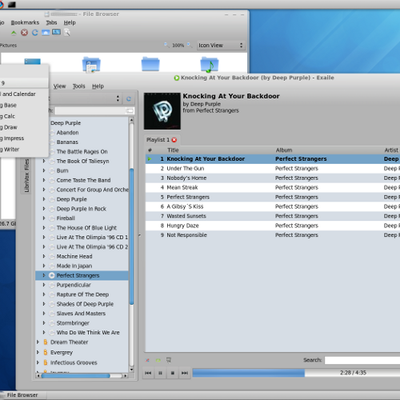Close Playlist 1 tab with the red icon

coord(174,140)
